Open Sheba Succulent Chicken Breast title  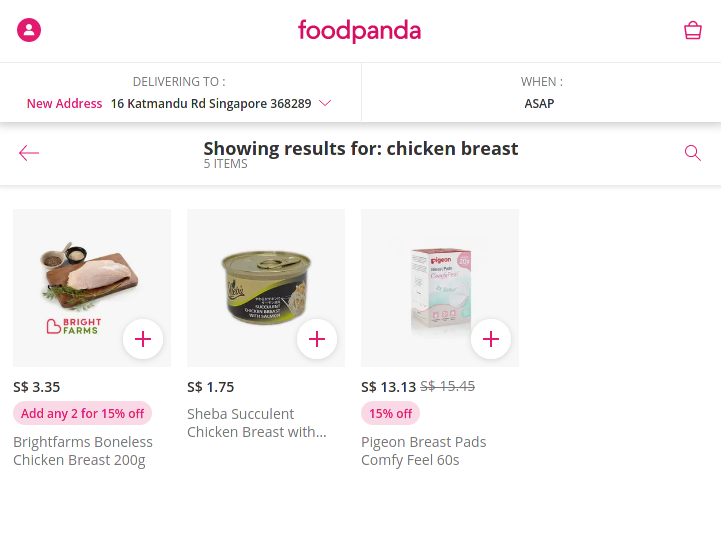257,423
